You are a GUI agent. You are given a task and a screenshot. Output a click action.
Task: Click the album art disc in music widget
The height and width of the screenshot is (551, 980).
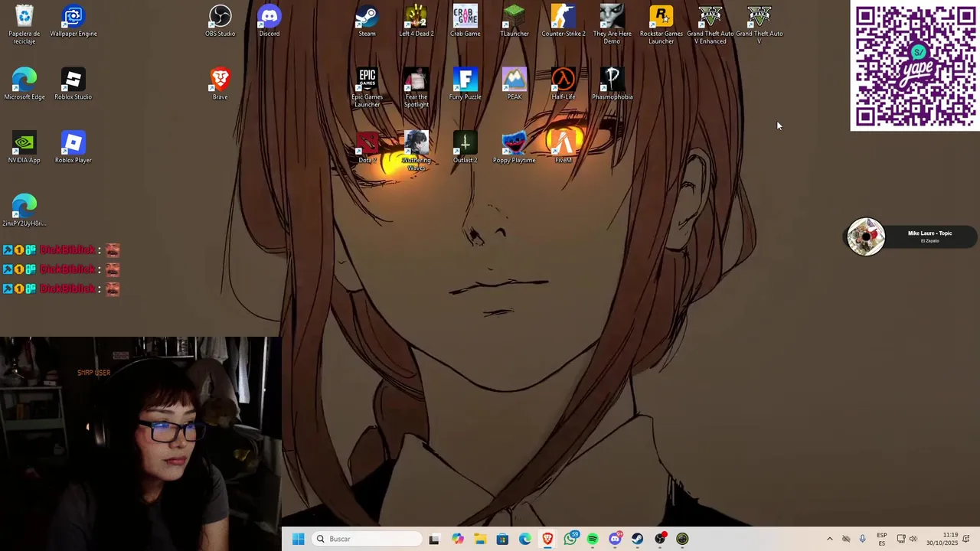[866, 236]
